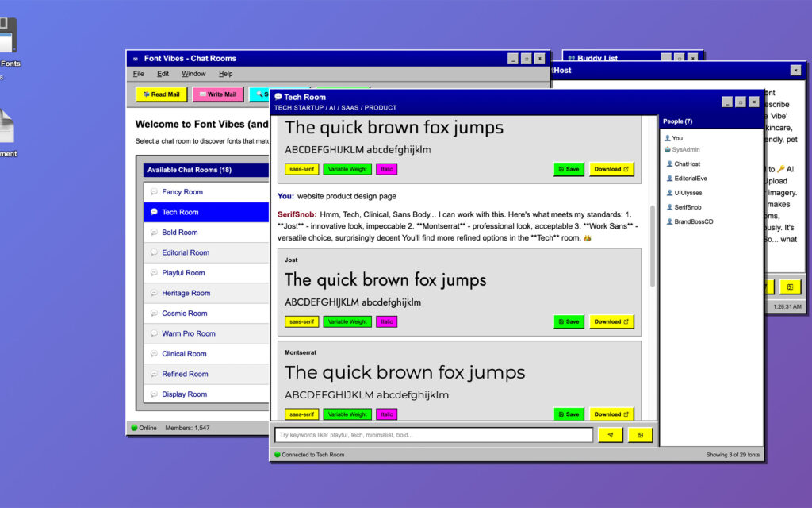Click the keywords text input field
The width and height of the screenshot is (812, 508).
pyautogui.click(x=434, y=435)
